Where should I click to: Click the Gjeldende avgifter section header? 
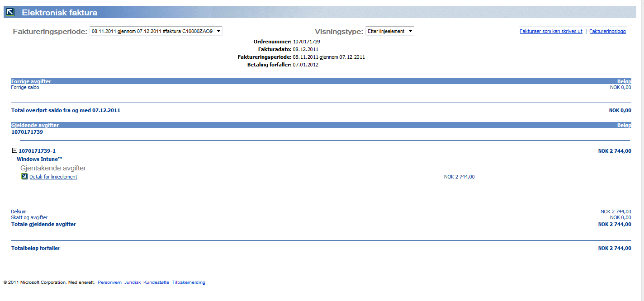click(35, 125)
